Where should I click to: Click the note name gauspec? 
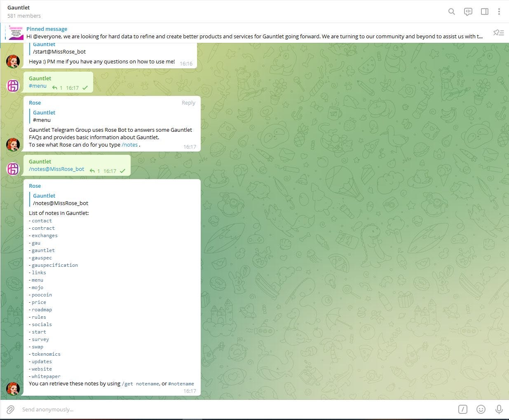click(x=42, y=258)
